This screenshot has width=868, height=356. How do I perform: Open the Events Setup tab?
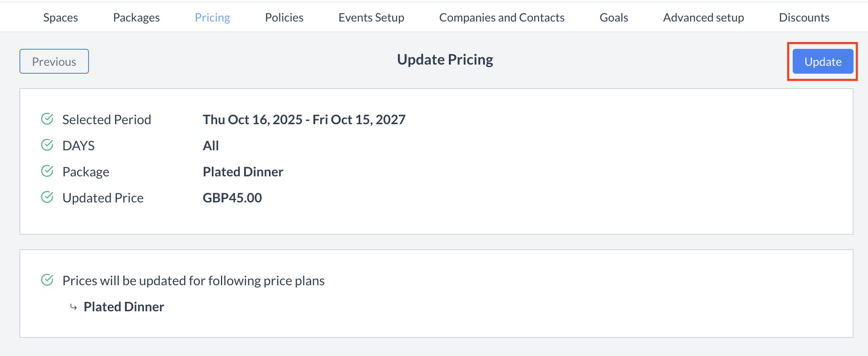pos(371,17)
